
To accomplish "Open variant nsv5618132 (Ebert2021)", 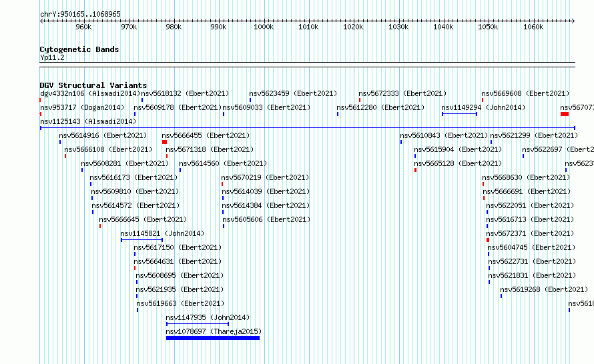I will tap(186, 93).
